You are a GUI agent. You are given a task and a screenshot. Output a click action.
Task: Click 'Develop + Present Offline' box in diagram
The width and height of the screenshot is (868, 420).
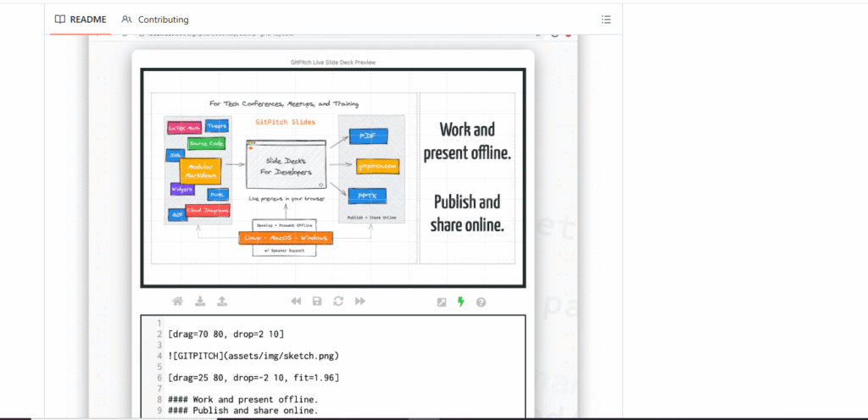point(286,225)
